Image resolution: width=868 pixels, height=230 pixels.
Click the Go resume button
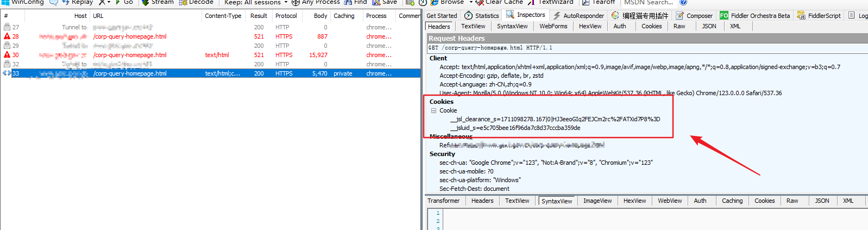pyautogui.click(x=124, y=2)
